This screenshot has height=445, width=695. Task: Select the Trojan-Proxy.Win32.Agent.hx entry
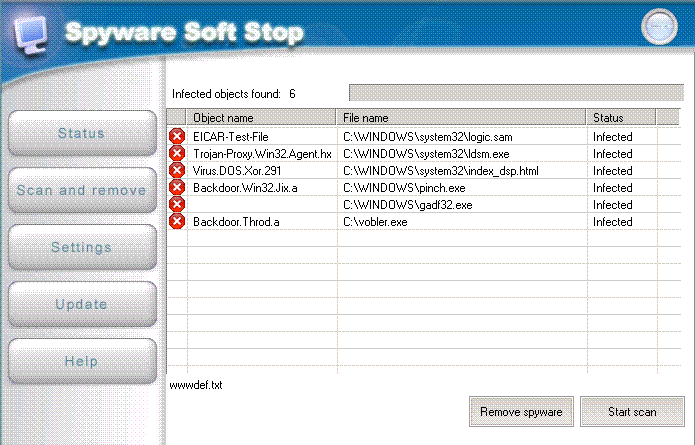click(x=262, y=154)
